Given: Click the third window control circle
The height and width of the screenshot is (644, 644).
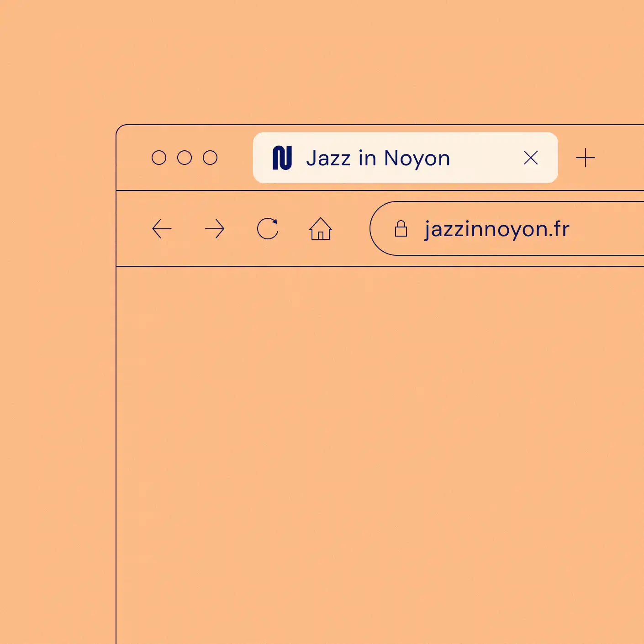Looking at the screenshot, I should tap(210, 158).
